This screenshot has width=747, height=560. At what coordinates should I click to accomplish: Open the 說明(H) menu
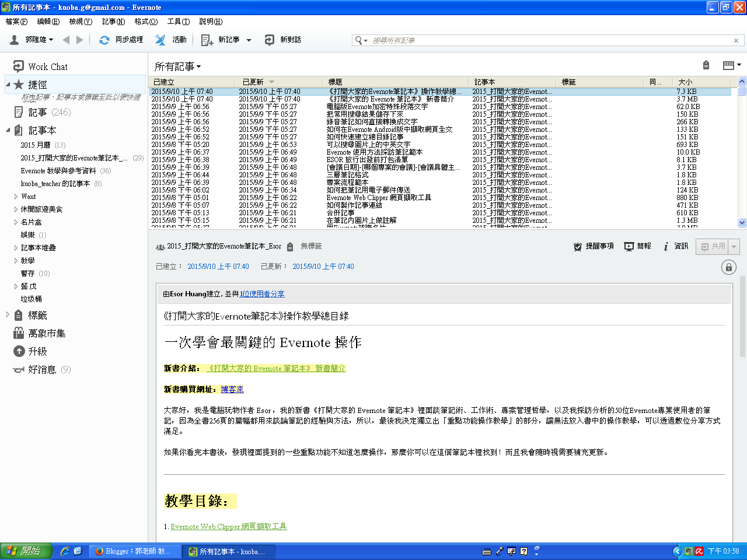tap(211, 22)
